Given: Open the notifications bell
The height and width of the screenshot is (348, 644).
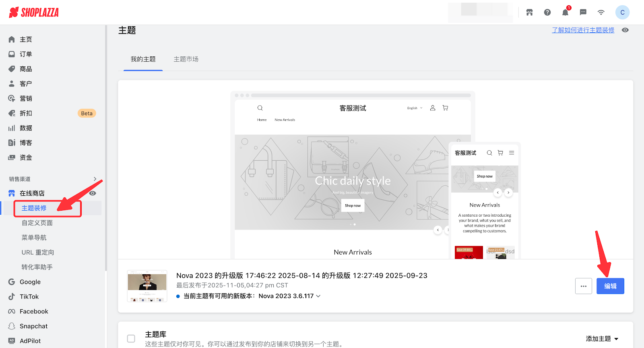Looking at the screenshot, I should click(x=565, y=12).
